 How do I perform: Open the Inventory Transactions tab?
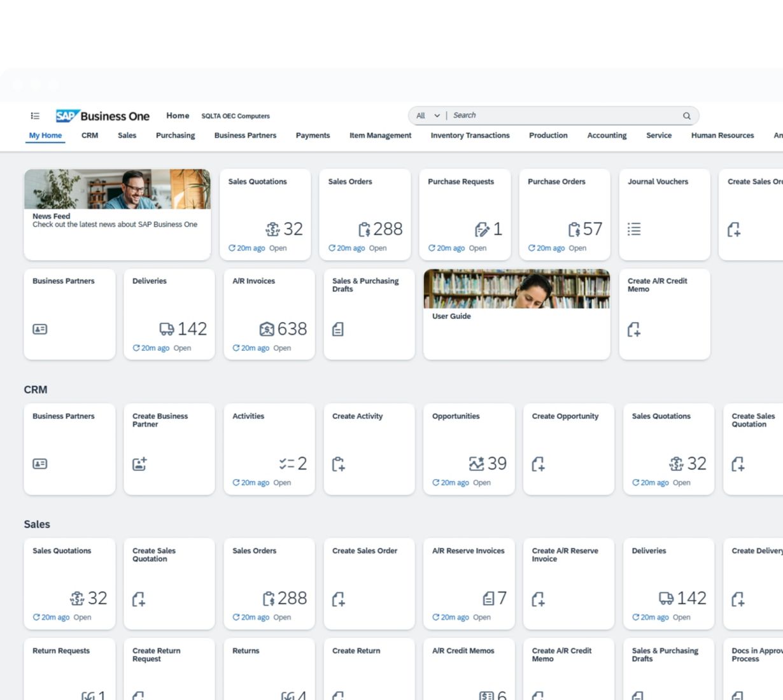[470, 136]
